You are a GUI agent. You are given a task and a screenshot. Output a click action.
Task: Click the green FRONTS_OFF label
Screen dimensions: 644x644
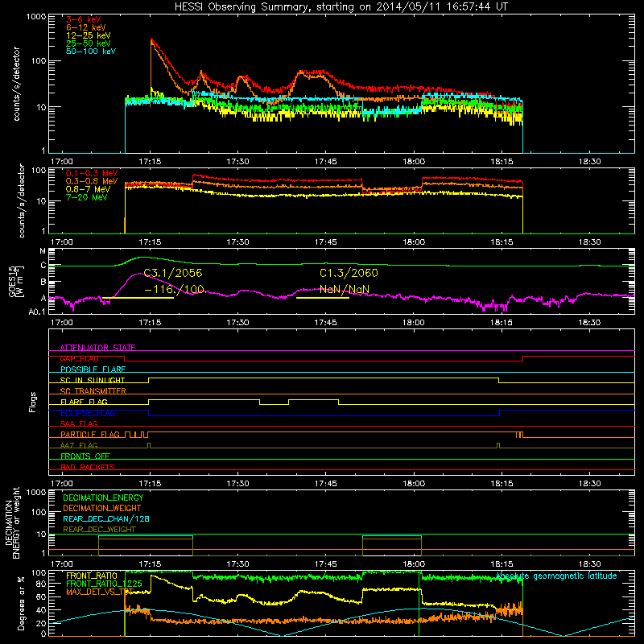[85, 456]
